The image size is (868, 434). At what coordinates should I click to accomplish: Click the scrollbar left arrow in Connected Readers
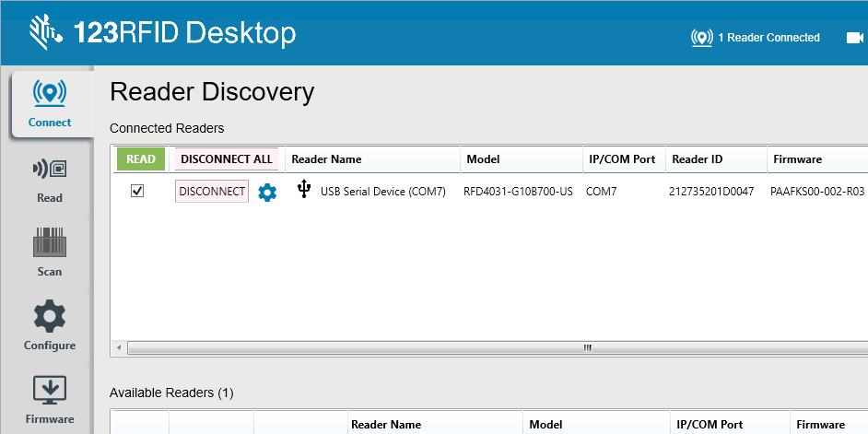click(117, 348)
